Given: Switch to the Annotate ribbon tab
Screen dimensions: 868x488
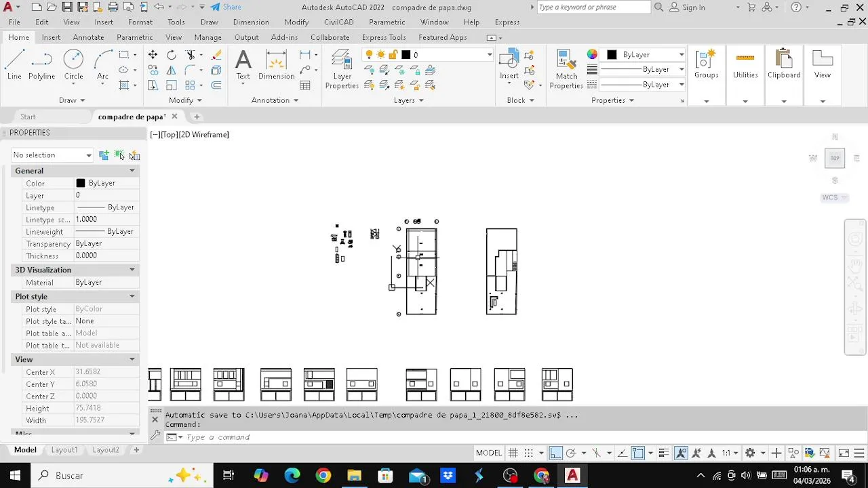Looking at the screenshot, I should pyautogui.click(x=88, y=37).
